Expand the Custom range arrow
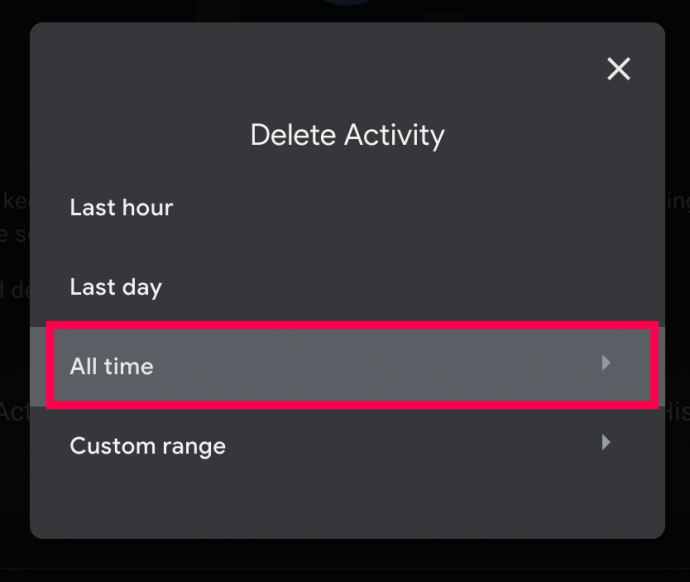Viewport: 690px width, 582px height. point(606,442)
